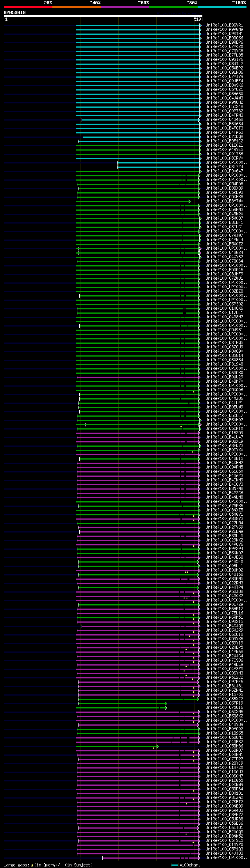250x868 pixels.
Task: Open the UniRef100_B9RBP6 hit label
Action: click(x=224, y=43)
